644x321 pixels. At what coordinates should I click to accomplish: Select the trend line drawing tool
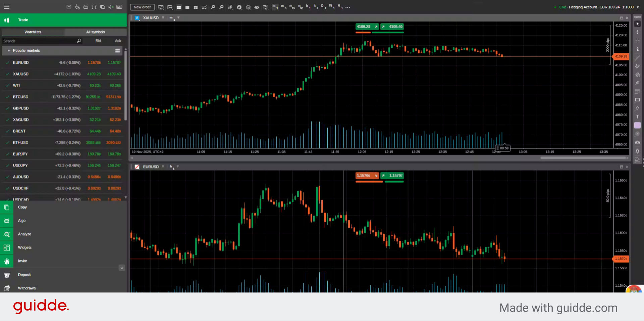[637, 58]
